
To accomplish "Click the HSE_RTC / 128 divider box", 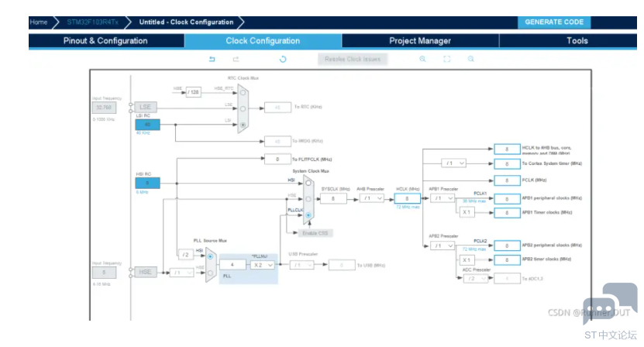I will [x=194, y=92].
